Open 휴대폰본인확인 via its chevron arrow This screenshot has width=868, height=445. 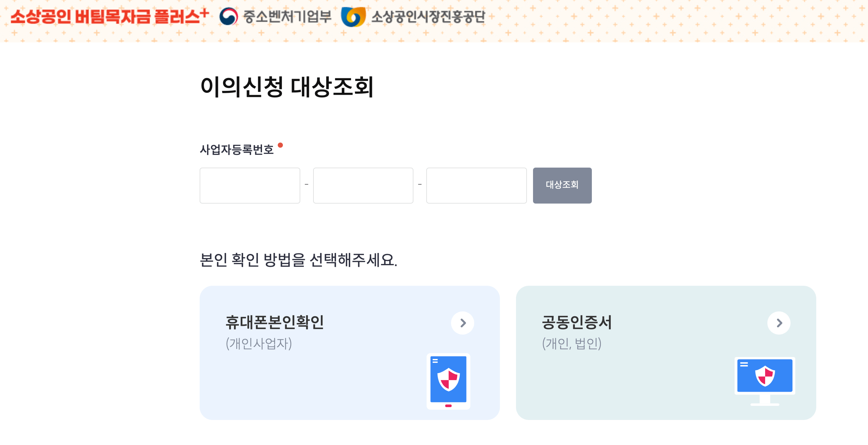tap(463, 323)
